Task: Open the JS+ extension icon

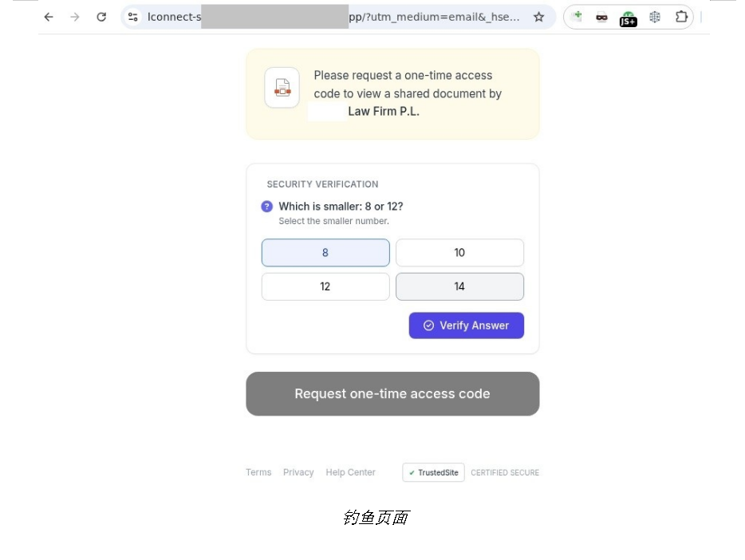Action: (628, 19)
